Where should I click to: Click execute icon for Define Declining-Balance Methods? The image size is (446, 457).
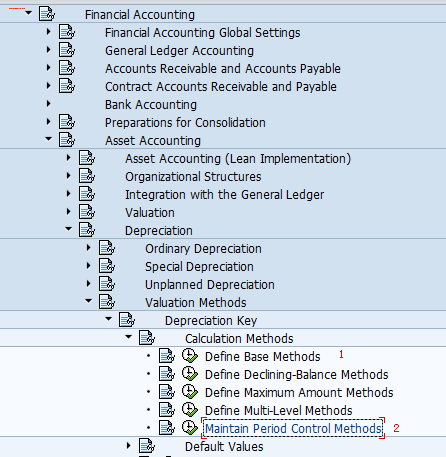pyautogui.click(x=190, y=374)
